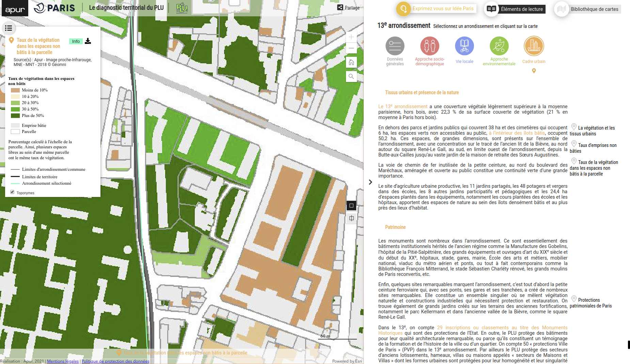This screenshot has height=364, width=630.
Task: Uncheck the Toponymes checkbox
Action: (x=12, y=192)
